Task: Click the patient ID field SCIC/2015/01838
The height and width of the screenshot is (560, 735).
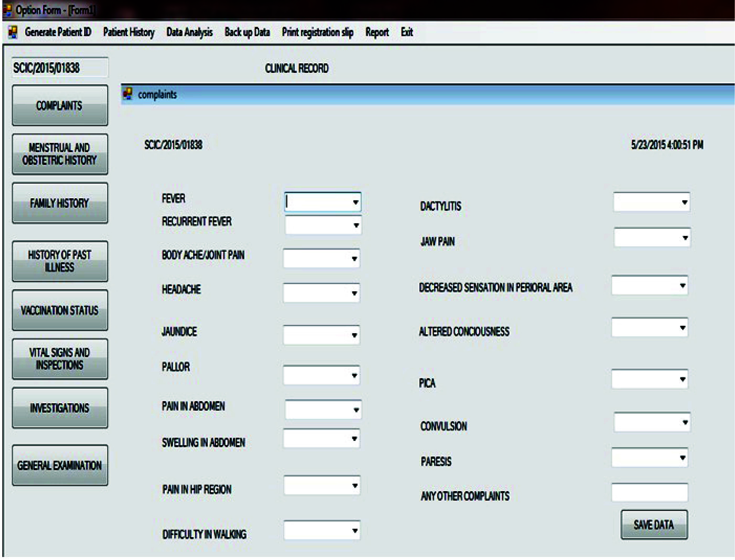Action: pos(60,68)
